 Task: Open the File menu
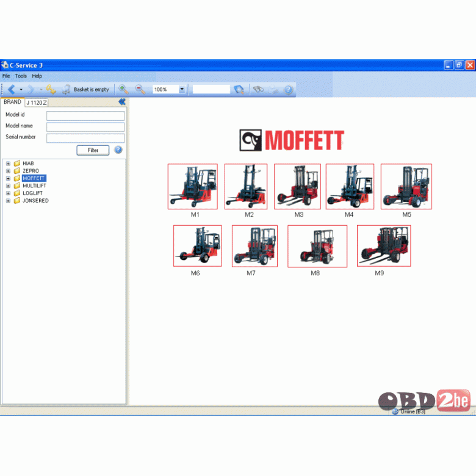tap(6, 76)
